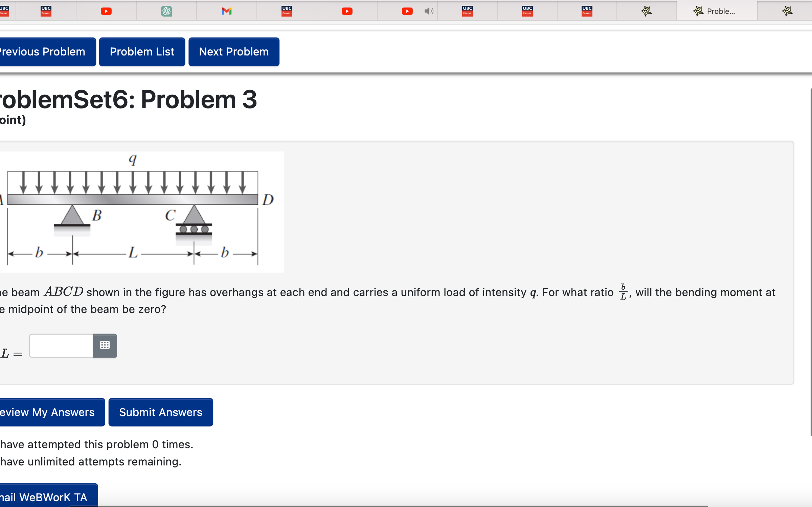Open the equation editor keypad icon
The height and width of the screenshot is (507, 812).
(x=104, y=345)
